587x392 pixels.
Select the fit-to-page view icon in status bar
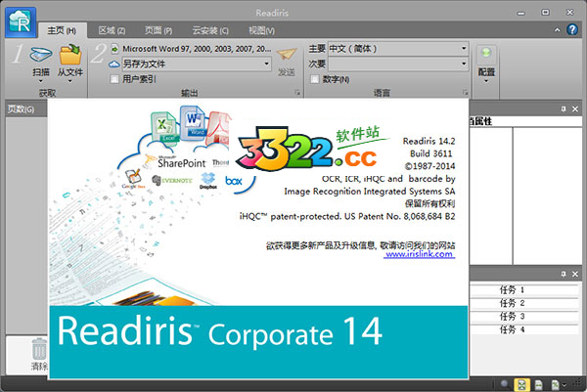521,384
